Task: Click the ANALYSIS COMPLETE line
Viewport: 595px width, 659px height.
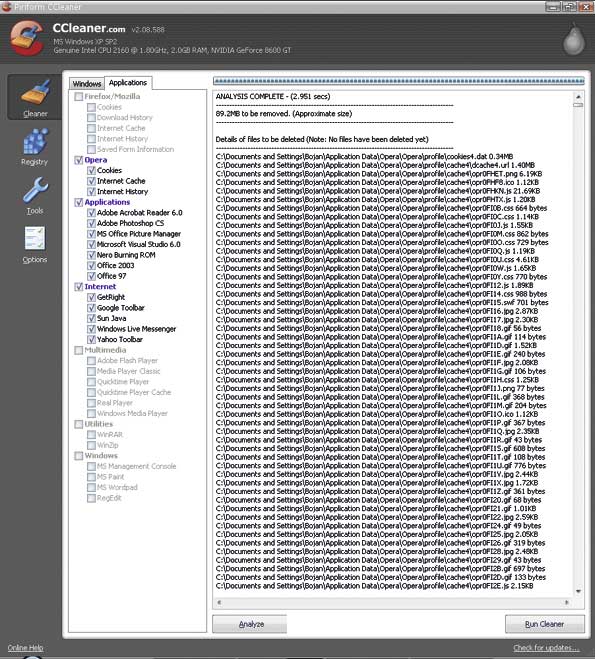Action: point(273,96)
